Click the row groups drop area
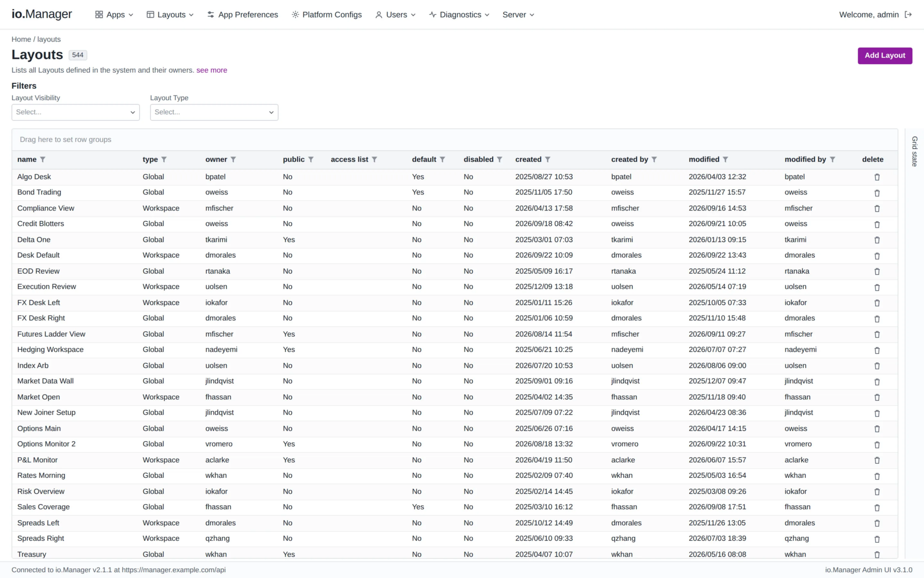924x578 pixels. [455, 140]
